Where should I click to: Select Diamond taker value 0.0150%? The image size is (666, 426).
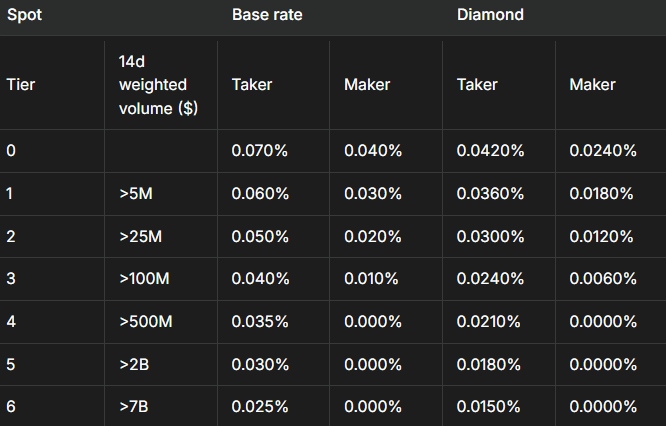[488, 406]
